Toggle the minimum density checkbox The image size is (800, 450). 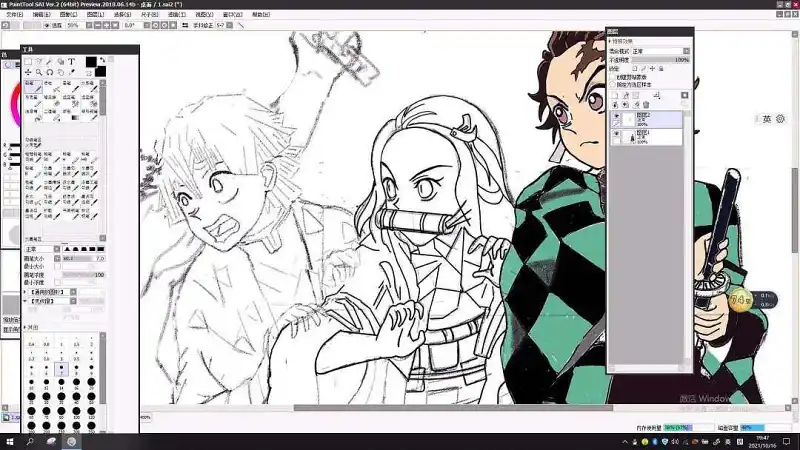pos(57,282)
